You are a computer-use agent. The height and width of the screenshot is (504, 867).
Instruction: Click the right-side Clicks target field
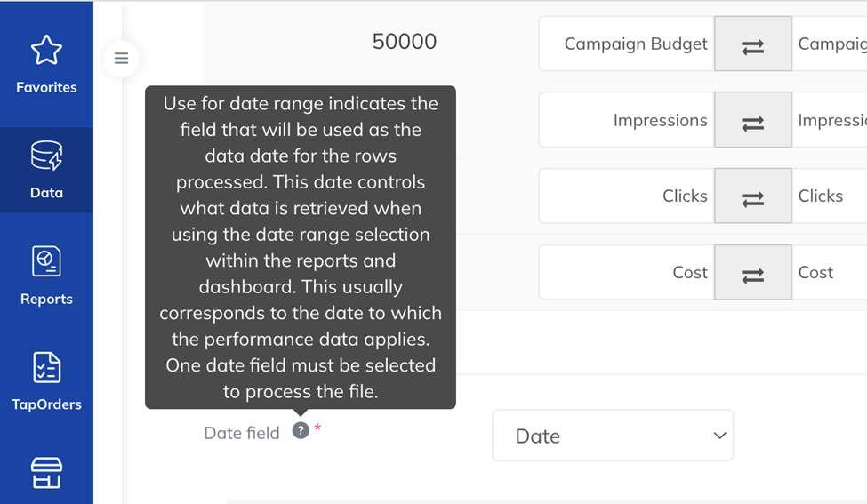pos(830,196)
